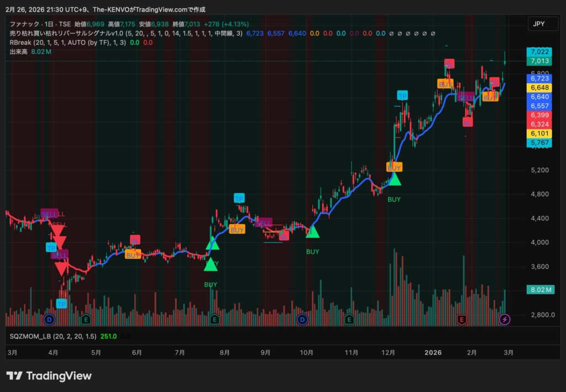Click the earnings E marker near May
The image size is (566, 392).
(x=86, y=319)
